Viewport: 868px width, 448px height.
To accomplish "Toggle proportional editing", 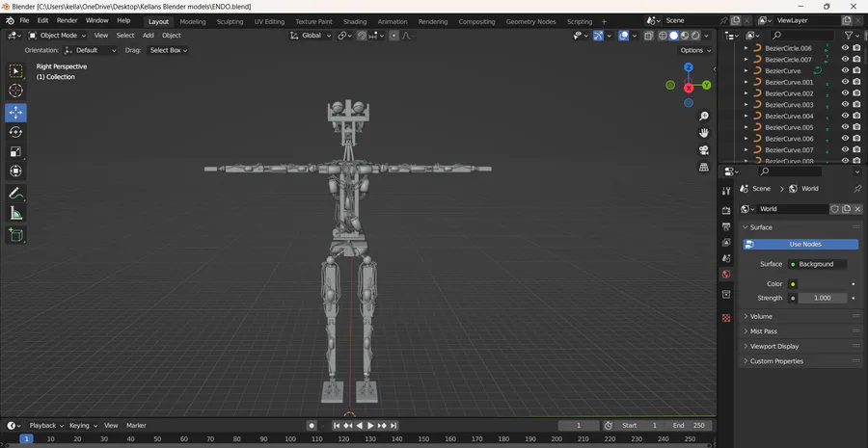I will pyautogui.click(x=393, y=36).
